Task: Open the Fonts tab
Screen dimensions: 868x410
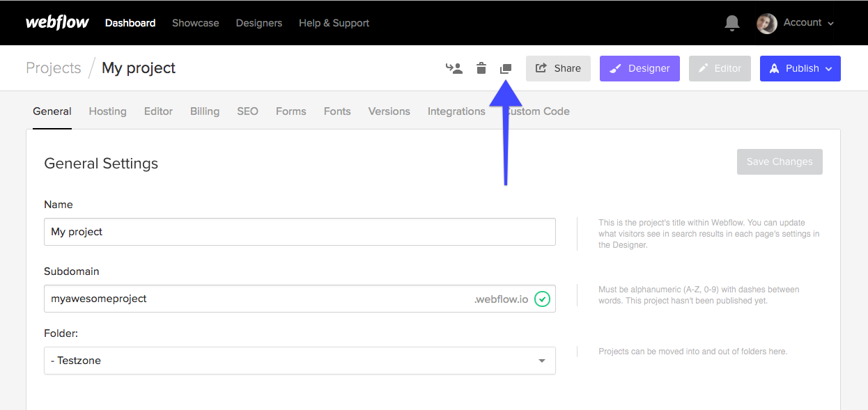Action: (x=337, y=111)
